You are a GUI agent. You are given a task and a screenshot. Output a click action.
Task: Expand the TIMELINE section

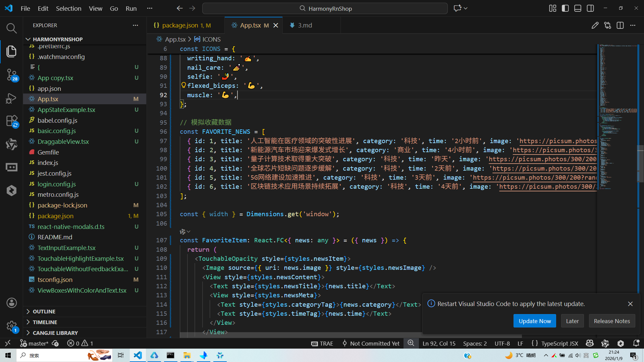tap(85, 322)
